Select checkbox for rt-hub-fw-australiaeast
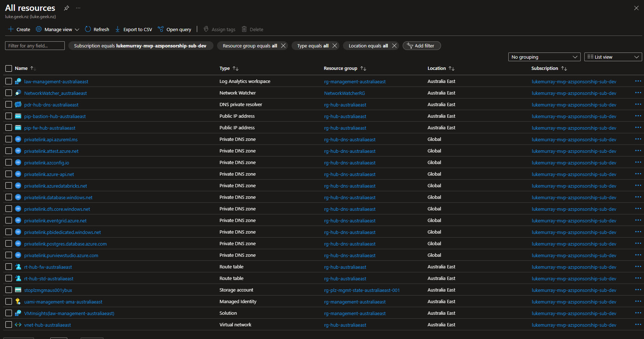 pos(9,267)
